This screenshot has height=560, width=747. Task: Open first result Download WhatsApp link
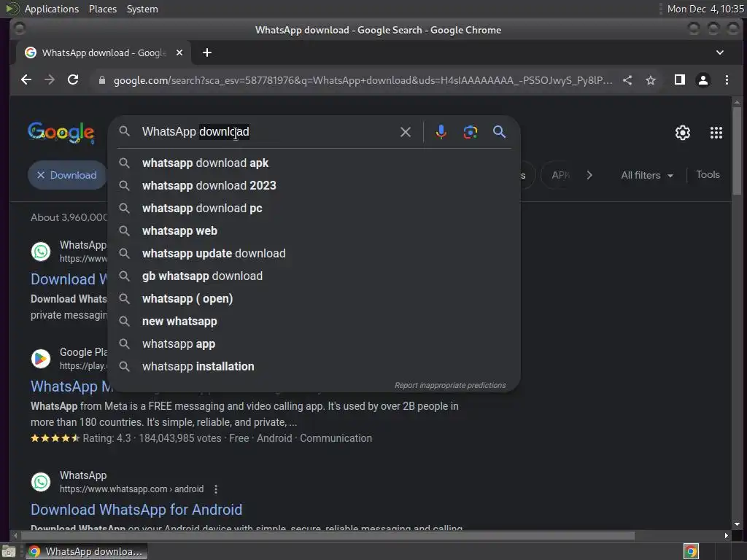click(x=69, y=279)
